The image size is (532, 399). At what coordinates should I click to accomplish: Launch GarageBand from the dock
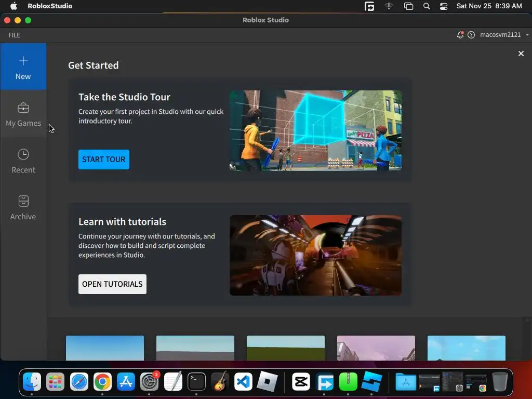pos(220,382)
